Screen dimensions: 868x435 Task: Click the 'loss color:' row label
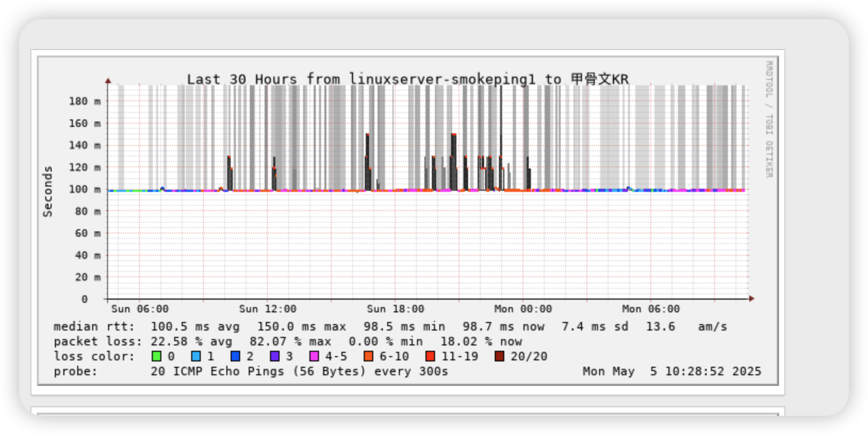[x=94, y=357]
